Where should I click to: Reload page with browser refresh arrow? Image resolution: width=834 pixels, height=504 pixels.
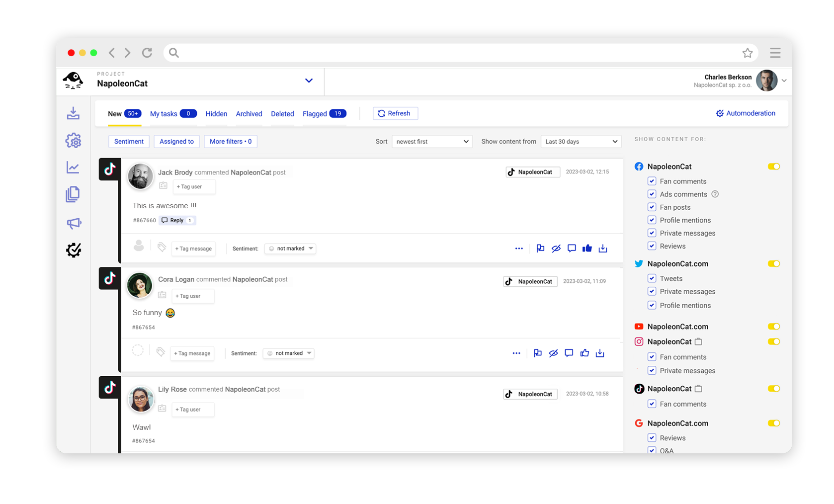147,53
